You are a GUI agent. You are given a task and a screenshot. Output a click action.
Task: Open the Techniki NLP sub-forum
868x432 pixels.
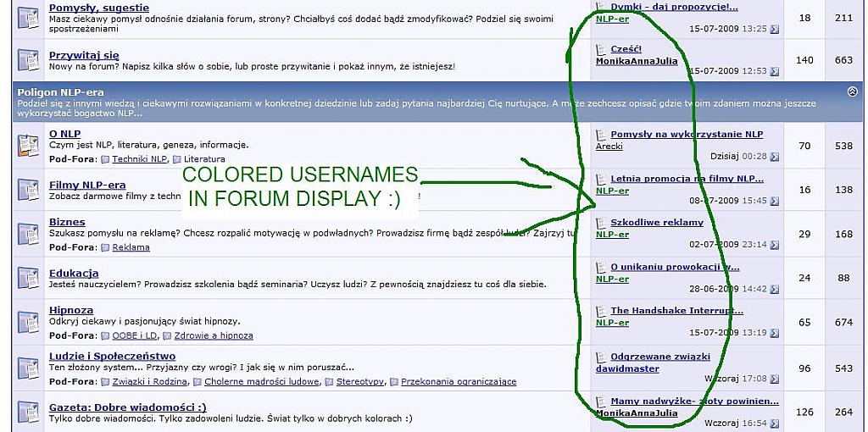point(140,159)
